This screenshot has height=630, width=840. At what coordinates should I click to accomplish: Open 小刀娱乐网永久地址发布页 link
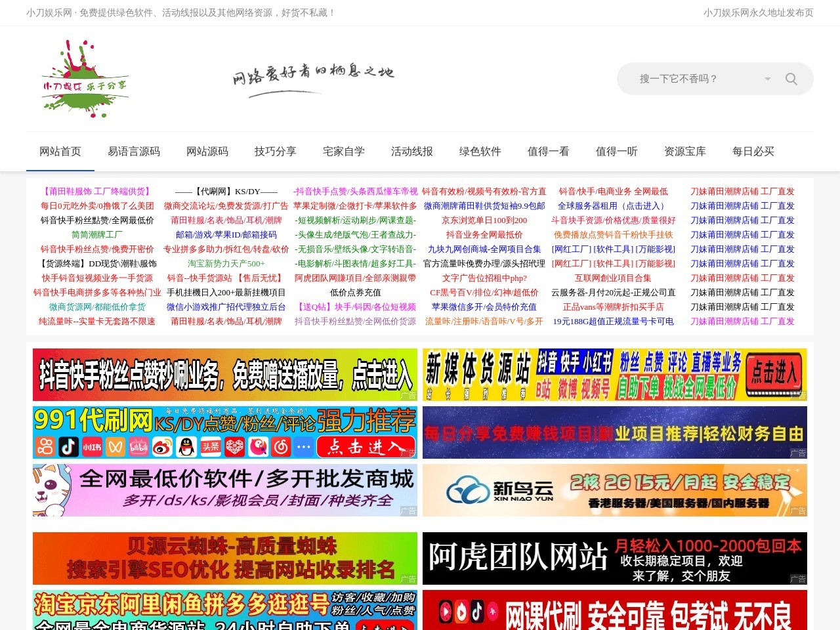tap(759, 12)
